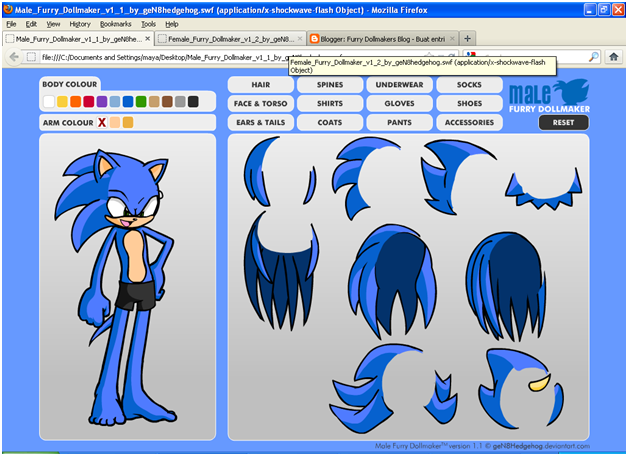Open the Tools menu
Image resolution: width=628 pixels, height=456 pixels.
click(x=148, y=24)
